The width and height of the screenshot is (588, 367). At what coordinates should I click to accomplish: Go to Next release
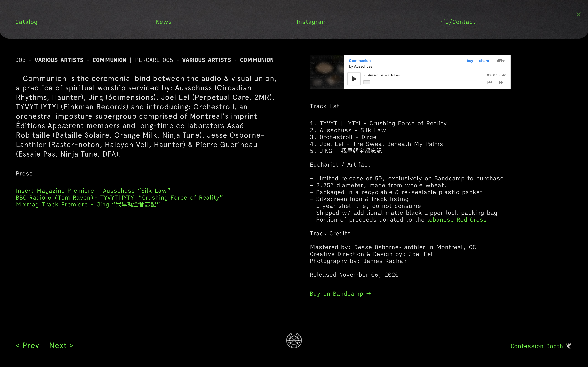click(x=61, y=345)
